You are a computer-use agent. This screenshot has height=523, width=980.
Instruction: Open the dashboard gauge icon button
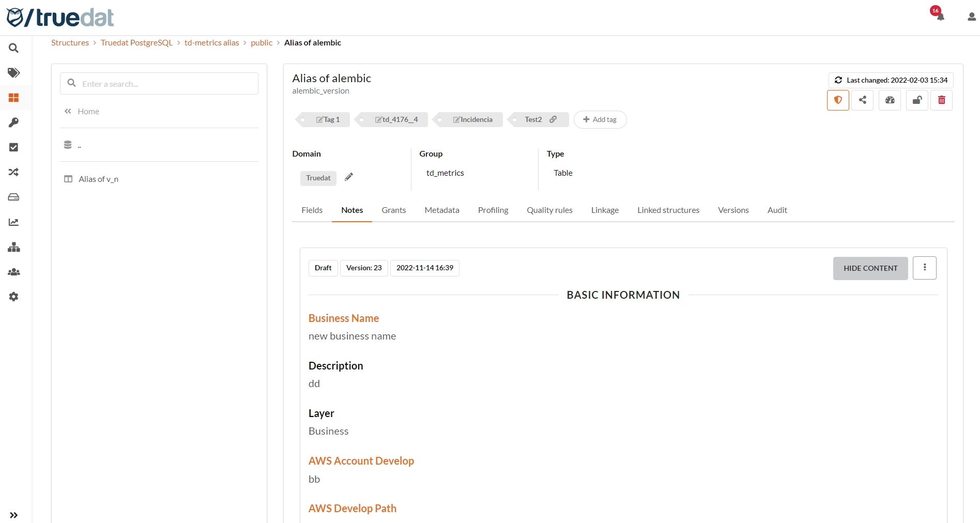(890, 100)
